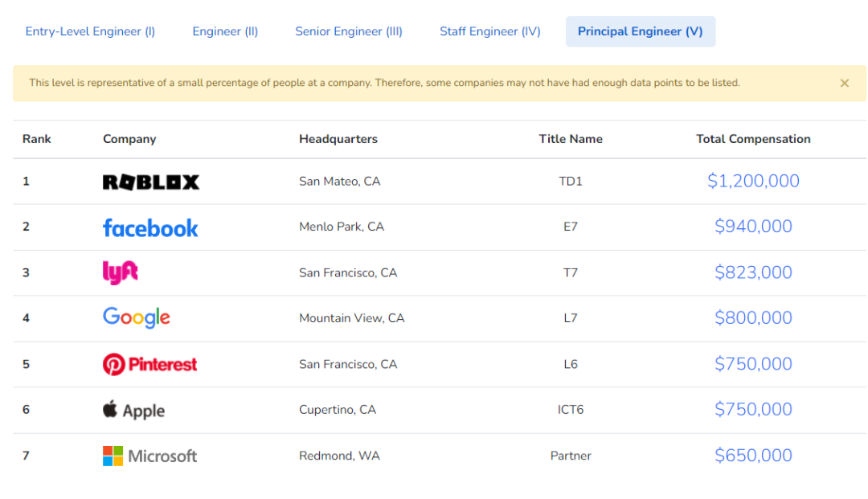Open the Apple logo entry
This screenshot has height=499, width=868.
pyautogui.click(x=133, y=410)
